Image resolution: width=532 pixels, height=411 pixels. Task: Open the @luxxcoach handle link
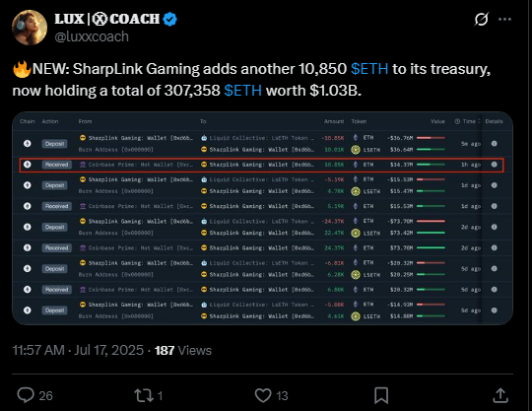(x=92, y=36)
